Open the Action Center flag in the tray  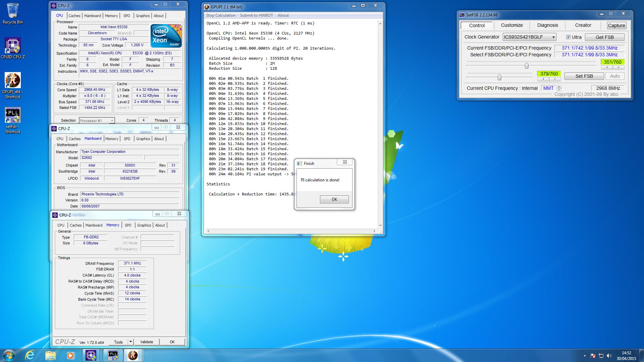point(593,356)
